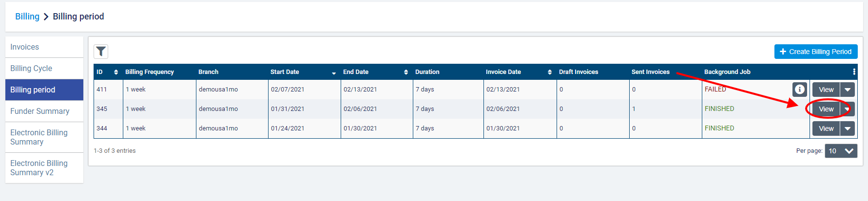Sort by Invoice Date column
868x201 pixels.
(550, 72)
